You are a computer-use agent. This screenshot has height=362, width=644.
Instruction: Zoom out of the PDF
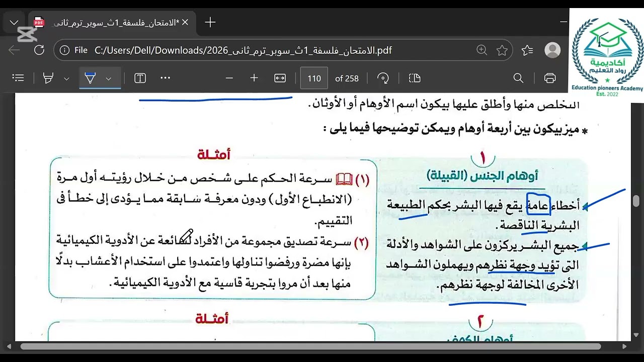(229, 78)
